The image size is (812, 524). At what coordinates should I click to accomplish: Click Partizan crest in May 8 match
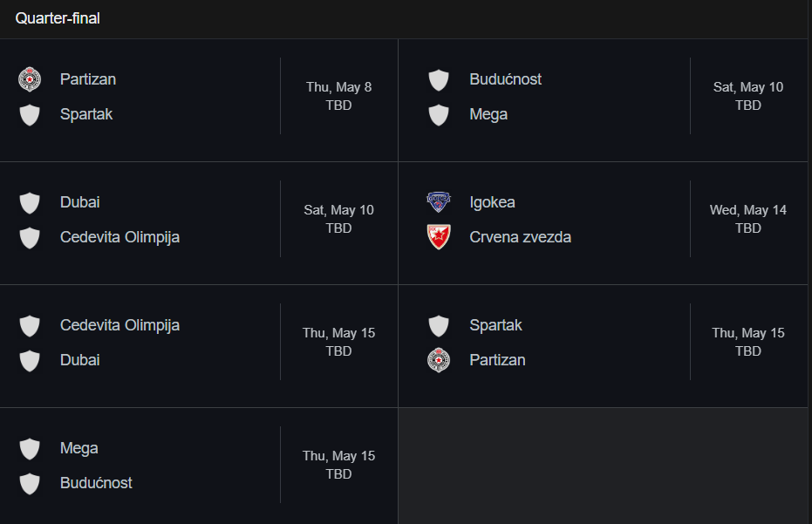30,79
